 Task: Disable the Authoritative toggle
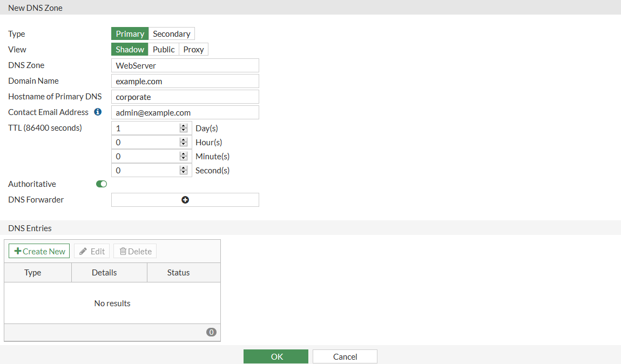(101, 184)
